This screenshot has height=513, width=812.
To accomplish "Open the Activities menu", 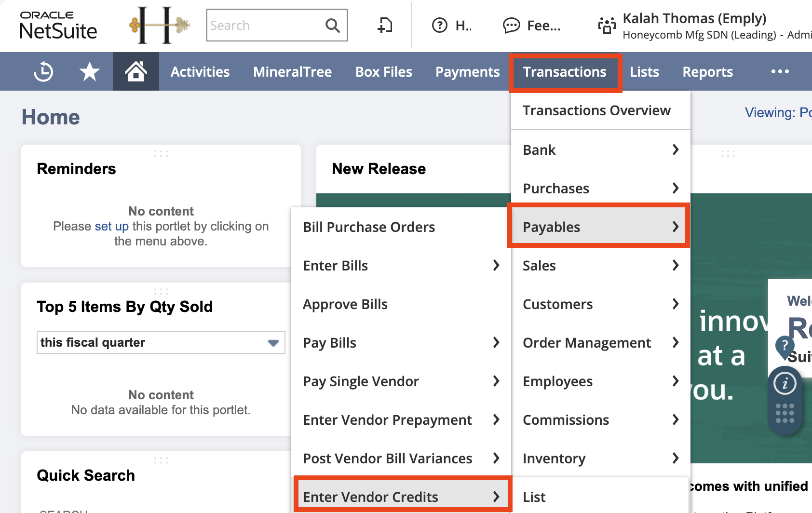I will (200, 71).
